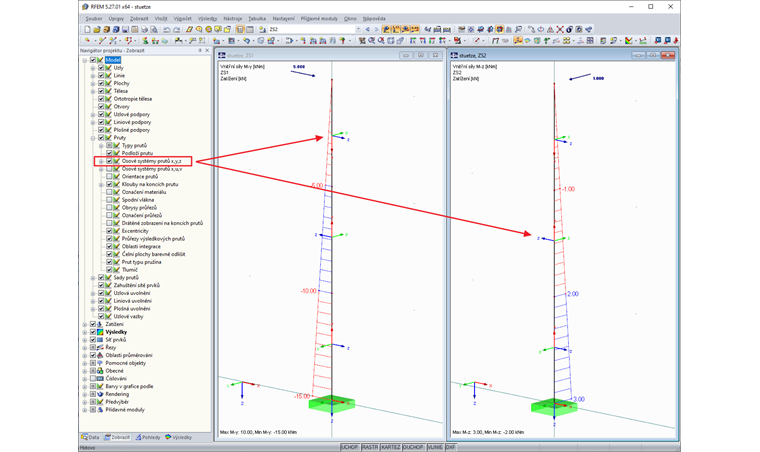Open the Úpravy menu
760x452 pixels.
pyautogui.click(x=116, y=18)
